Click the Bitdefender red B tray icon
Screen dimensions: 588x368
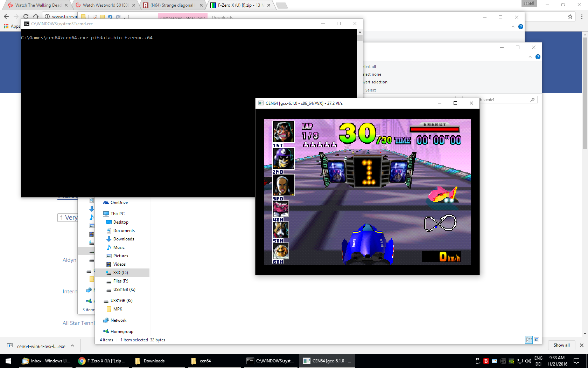(x=486, y=361)
